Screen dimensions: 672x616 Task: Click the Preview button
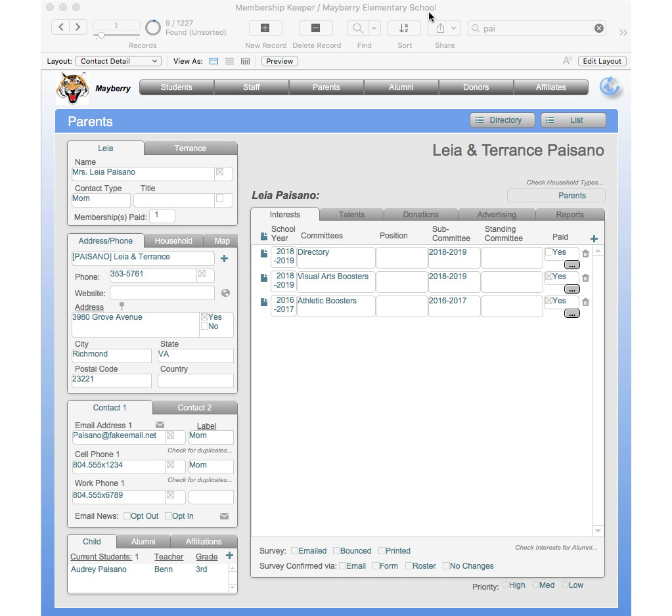click(279, 61)
